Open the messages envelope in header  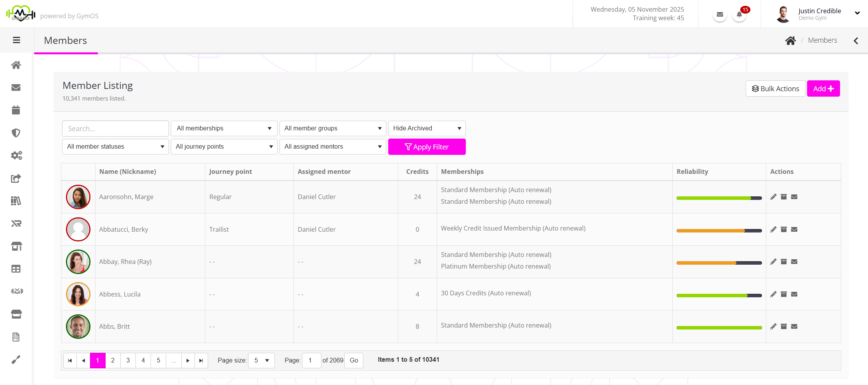(720, 15)
